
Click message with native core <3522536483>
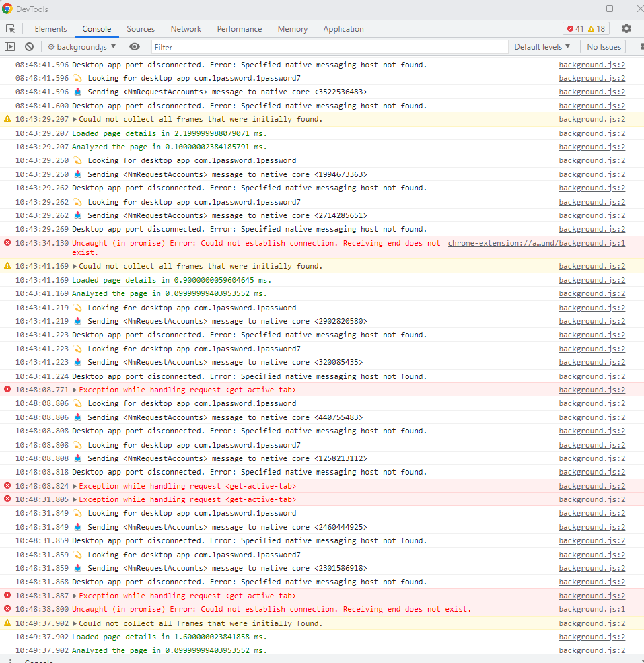227,92
